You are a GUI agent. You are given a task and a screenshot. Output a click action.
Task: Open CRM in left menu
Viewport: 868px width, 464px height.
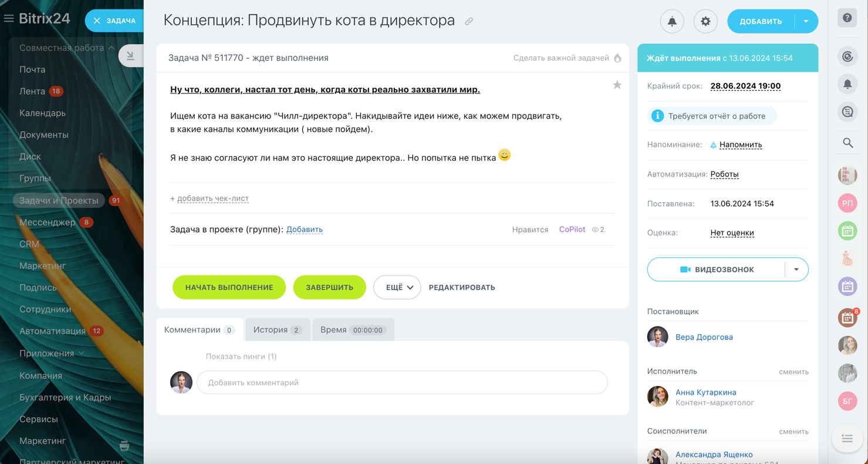coord(29,244)
